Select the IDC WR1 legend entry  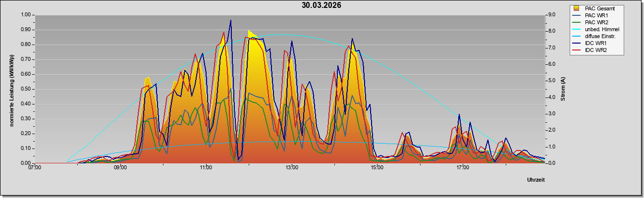pos(596,44)
